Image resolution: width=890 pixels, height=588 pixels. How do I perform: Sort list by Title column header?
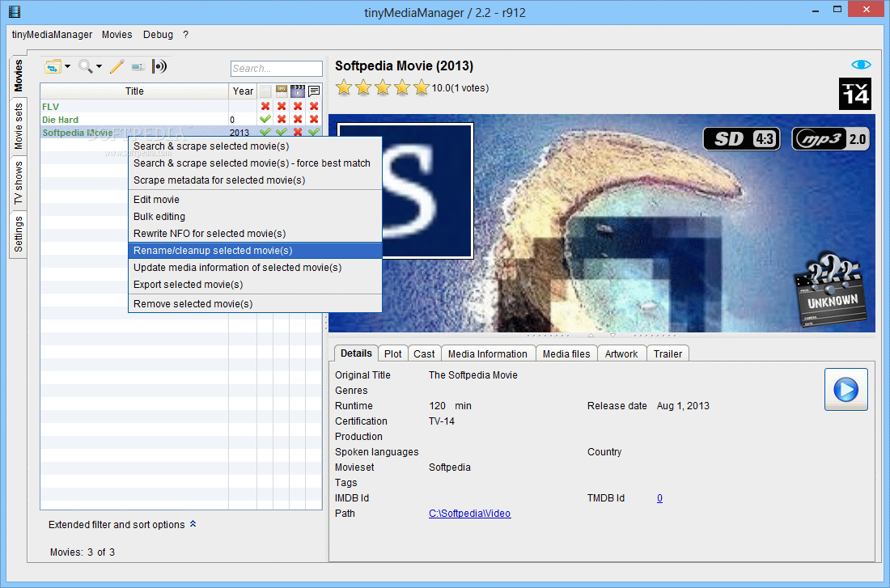point(134,91)
